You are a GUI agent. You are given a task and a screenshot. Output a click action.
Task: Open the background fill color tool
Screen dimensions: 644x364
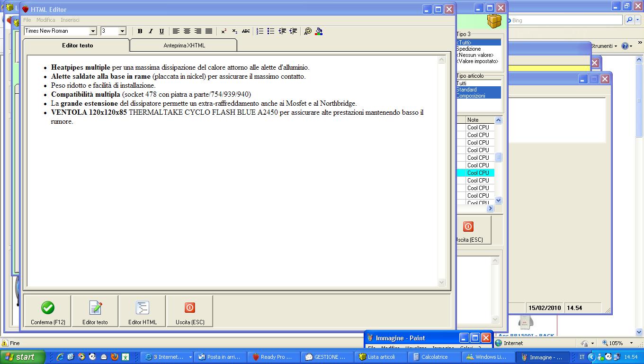pos(319,31)
